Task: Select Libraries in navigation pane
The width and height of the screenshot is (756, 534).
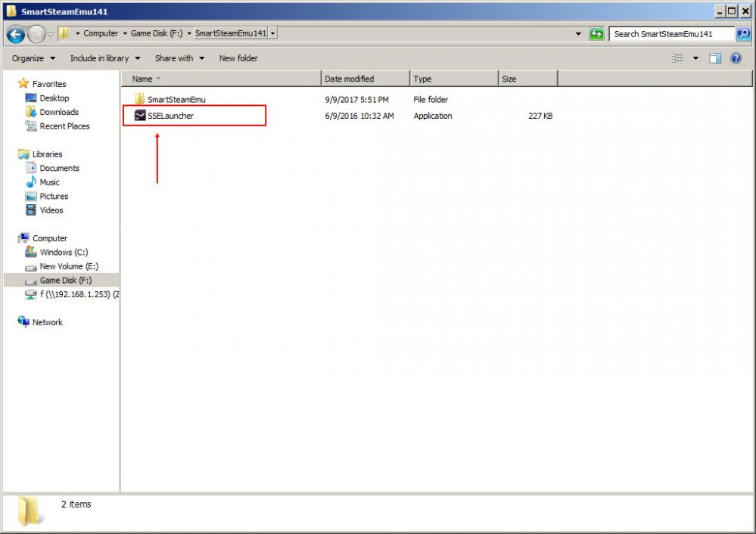Action: (47, 154)
